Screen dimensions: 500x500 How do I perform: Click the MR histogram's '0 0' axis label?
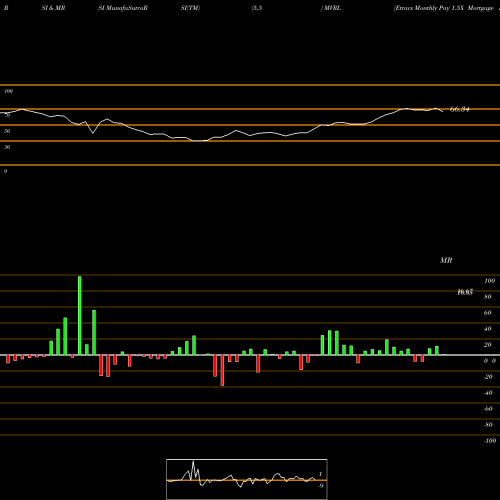point(490,361)
